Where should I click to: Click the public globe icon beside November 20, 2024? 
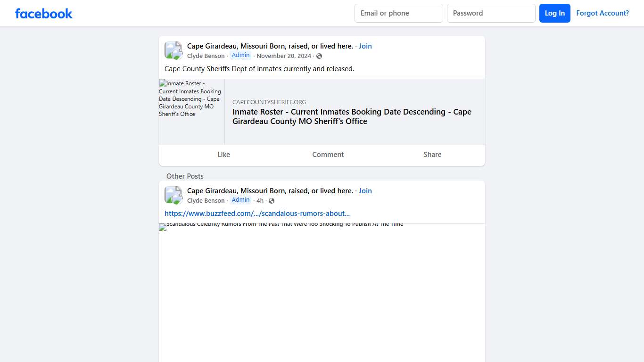(319, 56)
